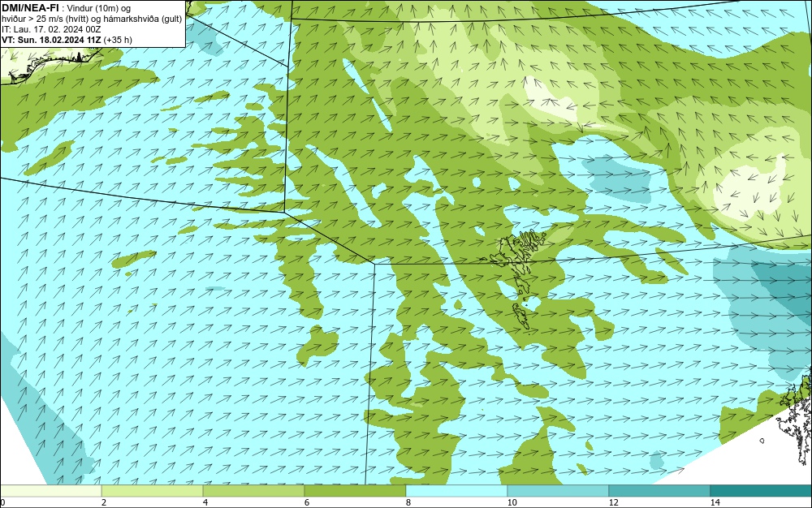This screenshot has width=812, height=508.
Task: Click the legend tick label '12'
Action: 613,502
